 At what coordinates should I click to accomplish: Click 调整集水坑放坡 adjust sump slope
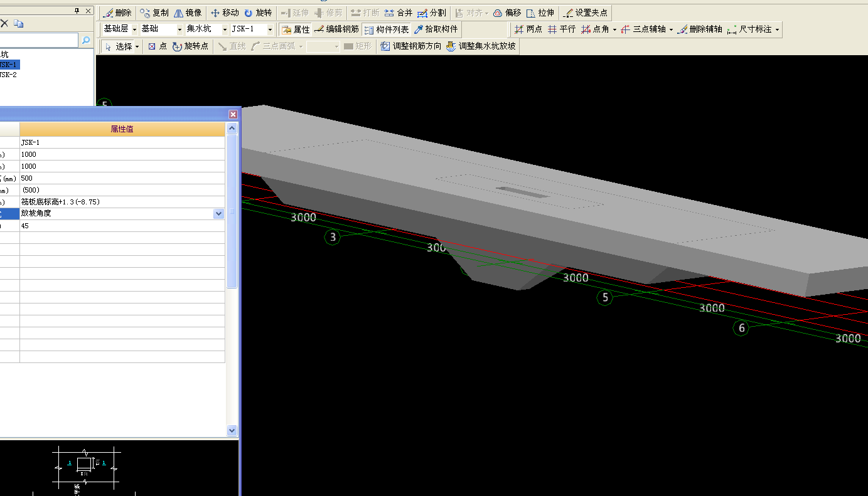[481, 46]
